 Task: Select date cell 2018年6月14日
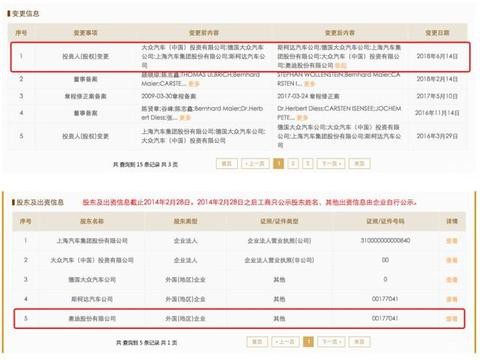coord(437,56)
